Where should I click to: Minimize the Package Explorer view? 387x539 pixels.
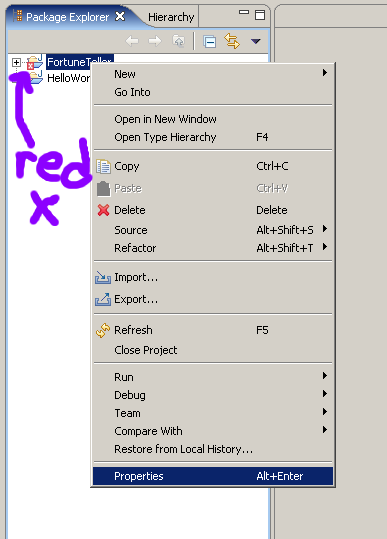click(x=244, y=12)
